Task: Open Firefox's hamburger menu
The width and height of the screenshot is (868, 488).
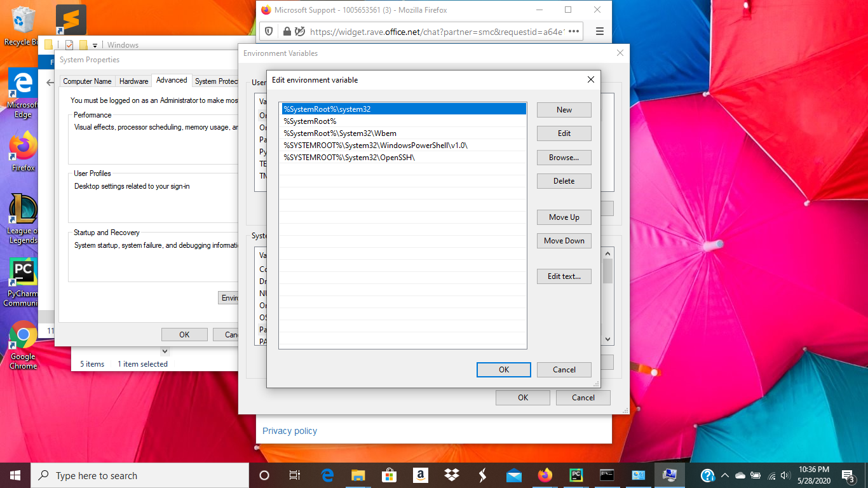Action: [x=599, y=30]
